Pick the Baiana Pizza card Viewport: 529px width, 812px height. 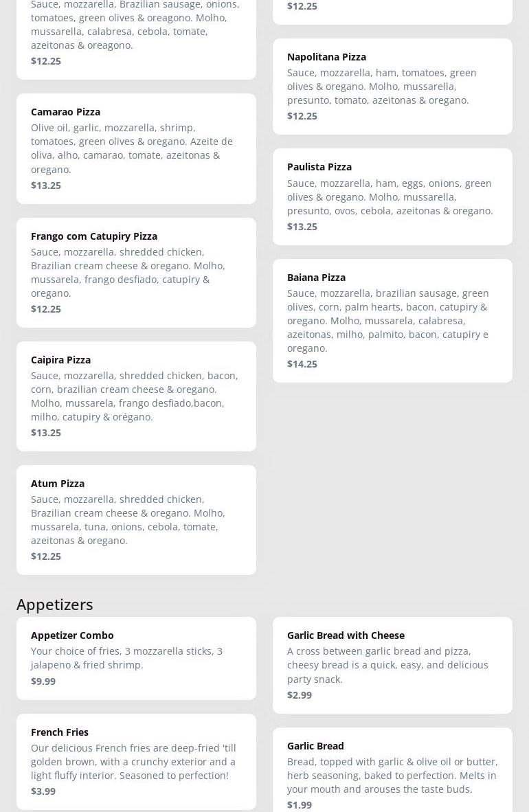point(392,320)
